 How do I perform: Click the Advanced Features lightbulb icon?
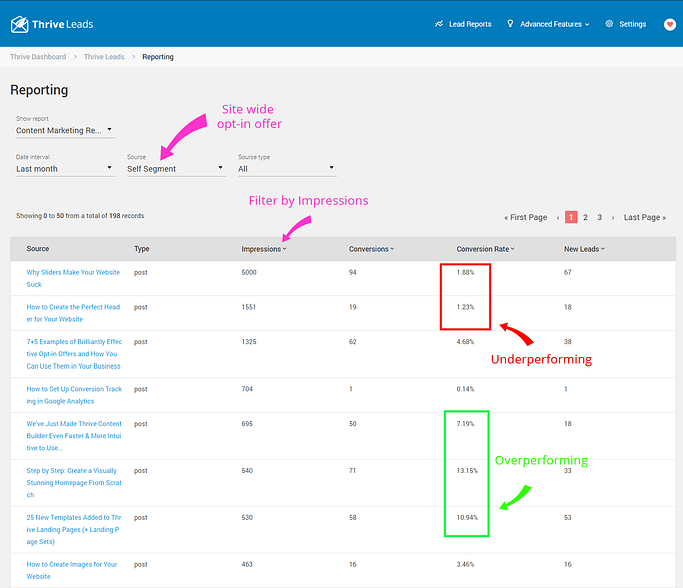(x=510, y=24)
